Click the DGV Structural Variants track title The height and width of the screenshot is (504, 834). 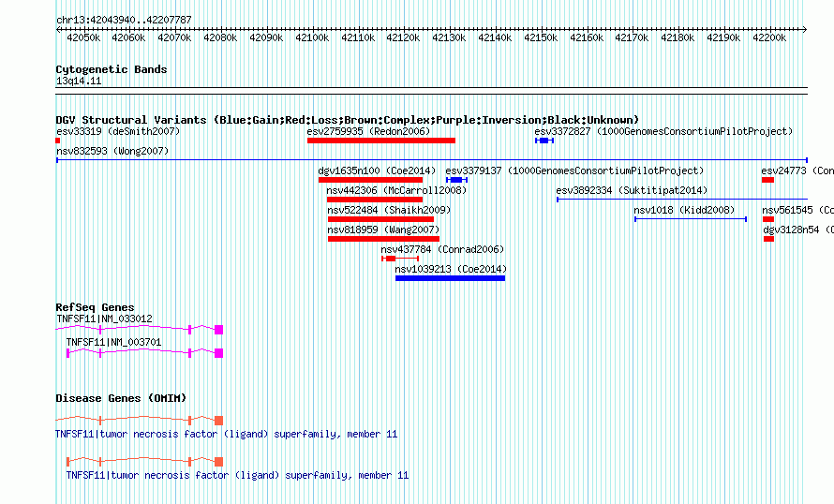pos(348,120)
